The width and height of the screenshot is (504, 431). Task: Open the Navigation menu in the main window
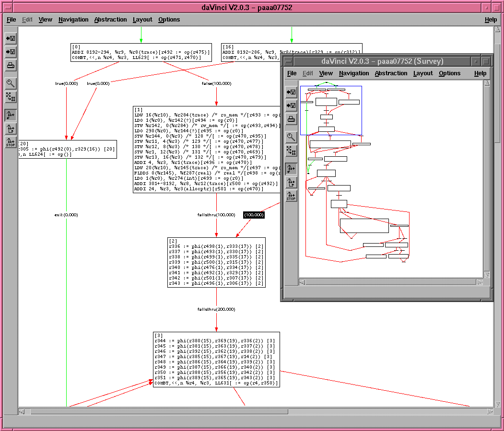73,20
